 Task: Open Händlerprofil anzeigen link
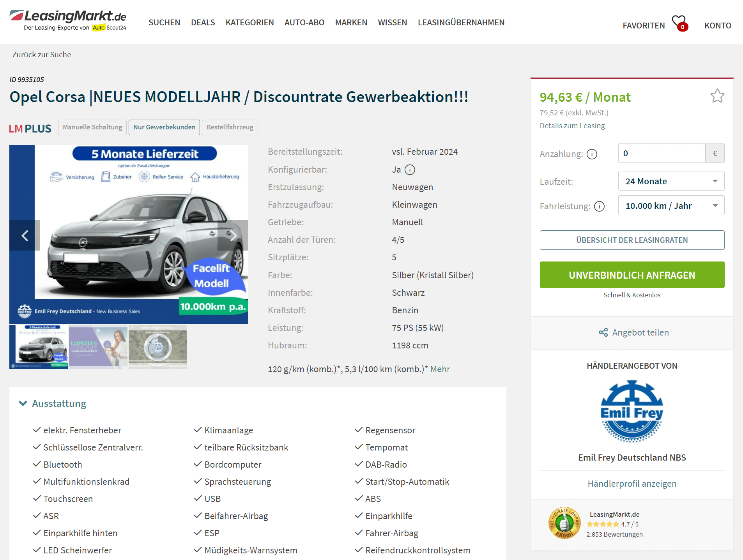(x=632, y=484)
